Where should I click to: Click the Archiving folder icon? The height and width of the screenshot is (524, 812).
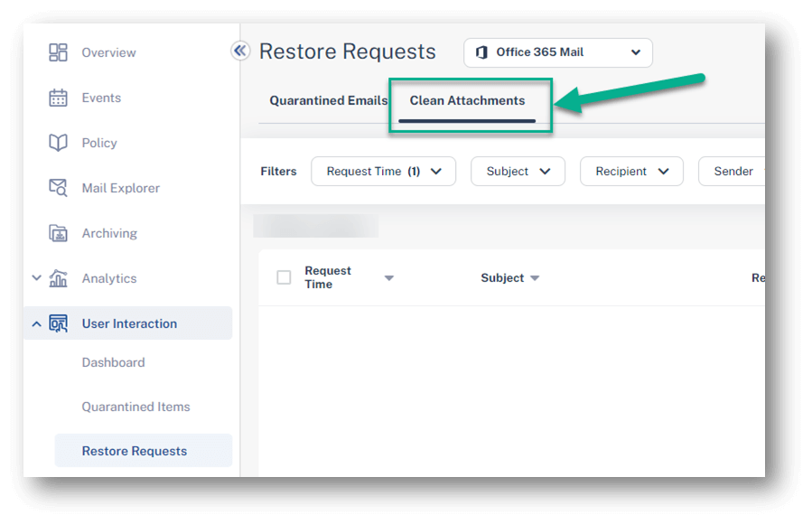click(58, 233)
